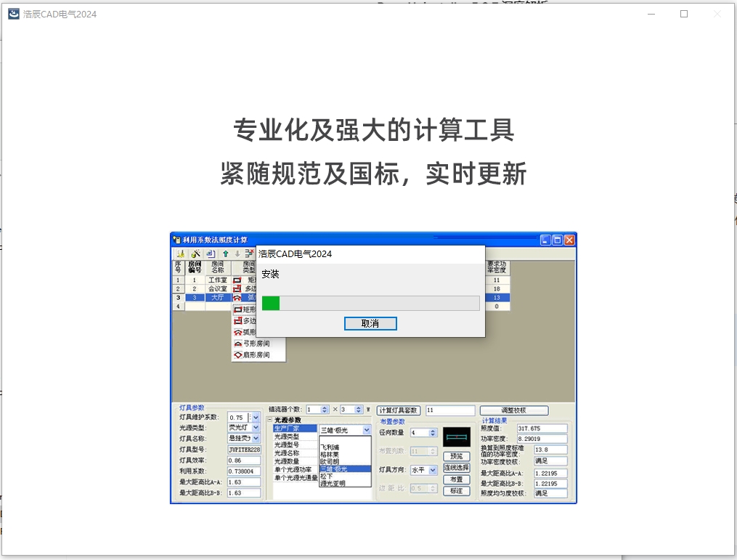Click the 会议室 cell in the room table
737x560 pixels.
(218, 288)
